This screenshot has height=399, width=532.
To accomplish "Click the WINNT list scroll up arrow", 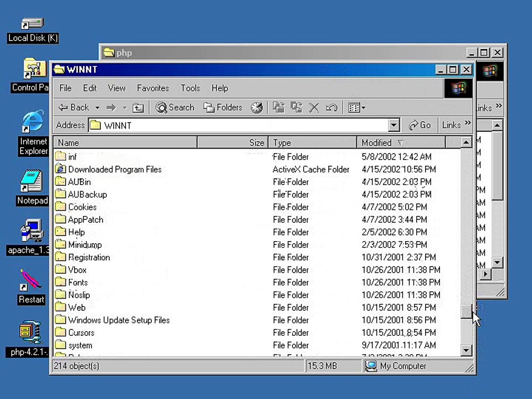I will click(466, 142).
